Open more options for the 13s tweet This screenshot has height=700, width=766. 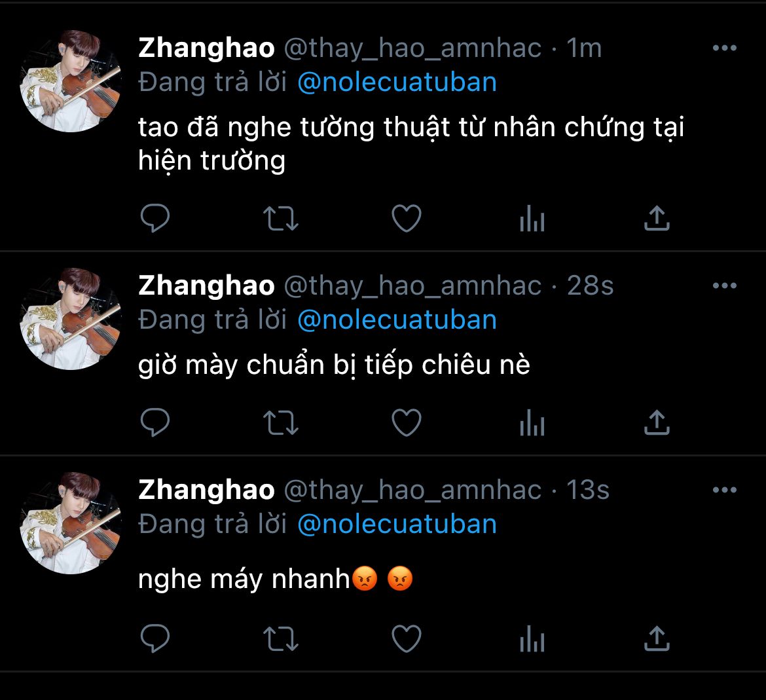coord(725,489)
